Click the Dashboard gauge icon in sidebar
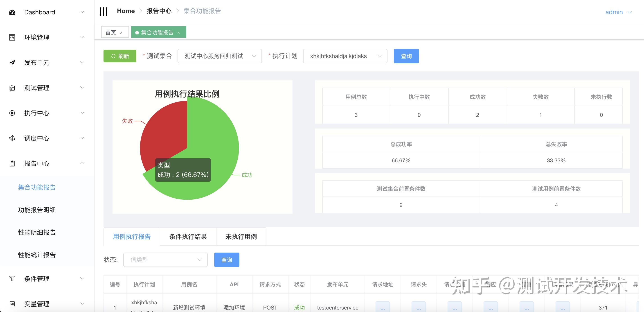Viewport: 644px width, 312px height. (x=12, y=12)
